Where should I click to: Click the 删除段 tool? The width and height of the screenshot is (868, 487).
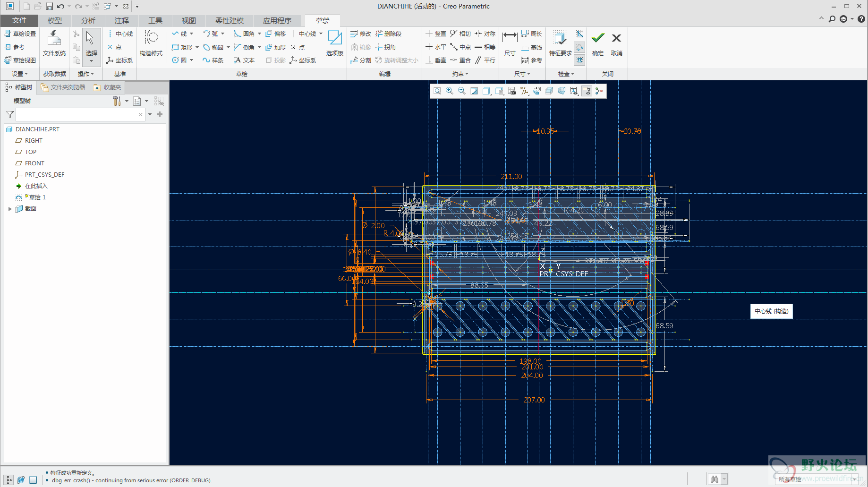tap(388, 34)
